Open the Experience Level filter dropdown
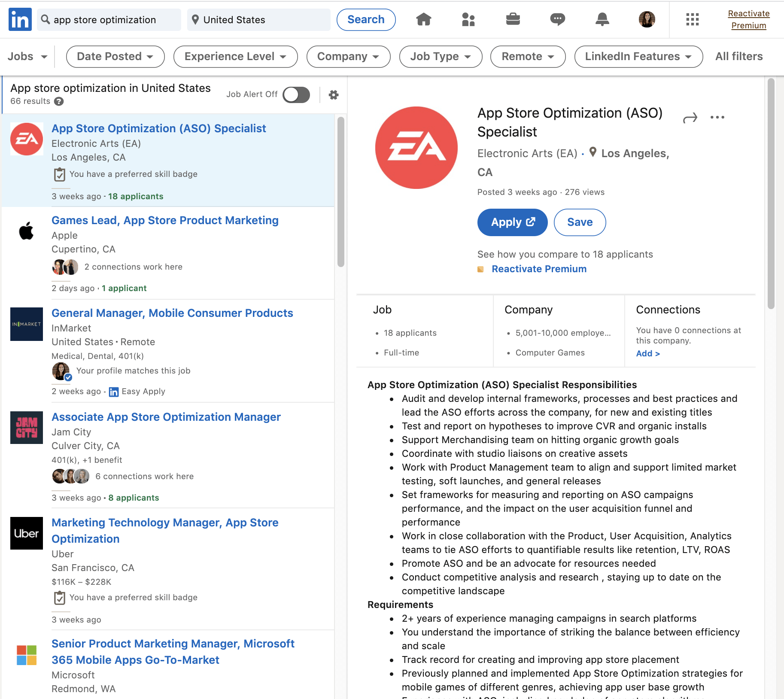784x699 pixels. [x=236, y=57]
